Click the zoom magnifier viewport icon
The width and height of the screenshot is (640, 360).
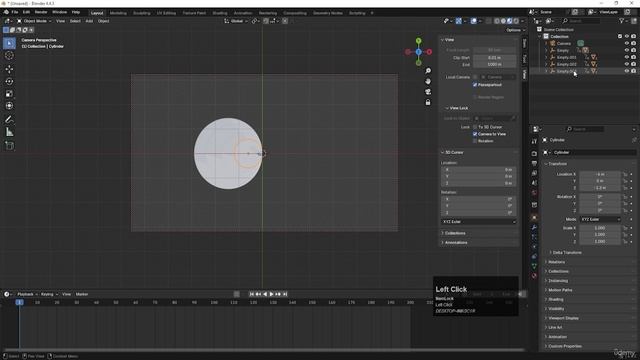pyautogui.click(x=428, y=71)
